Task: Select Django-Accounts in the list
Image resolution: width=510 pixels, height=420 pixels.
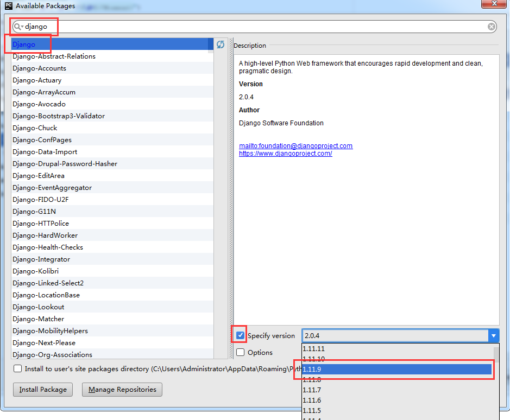Action: click(x=112, y=68)
